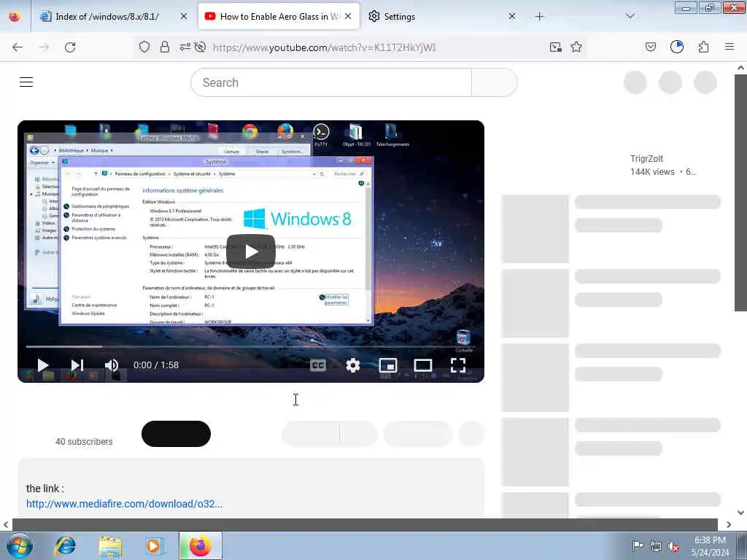Image resolution: width=747 pixels, height=560 pixels.
Task: Open the Extensions puzzle icon
Action: (x=704, y=47)
